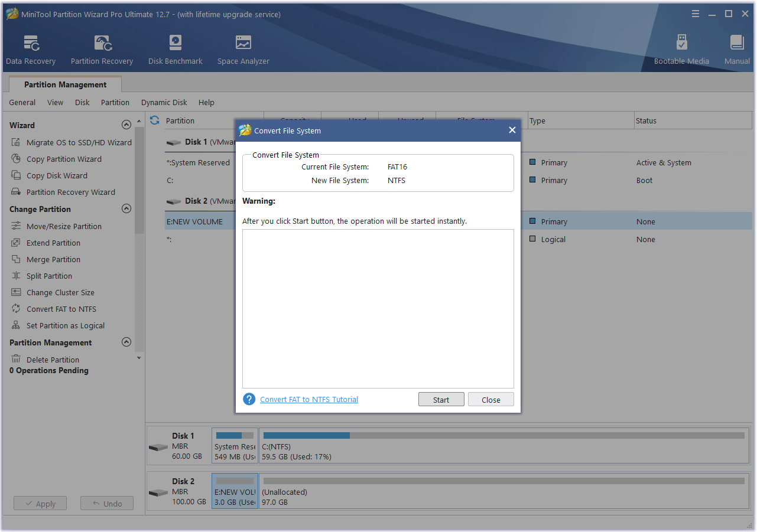This screenshot has height=532, width=757.
Task: Click Start button in dialog
Action: coord(441,400)
